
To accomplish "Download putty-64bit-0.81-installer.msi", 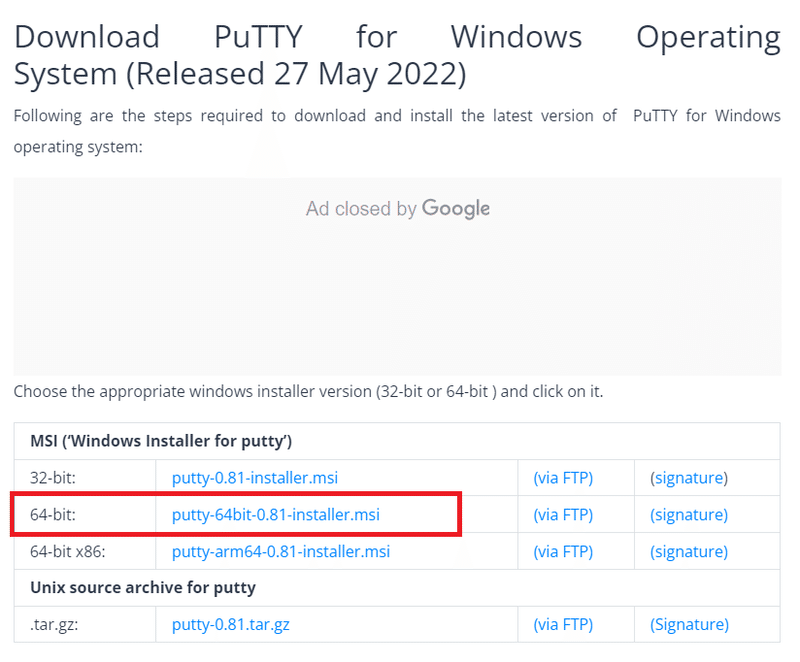I will [276, 515].
